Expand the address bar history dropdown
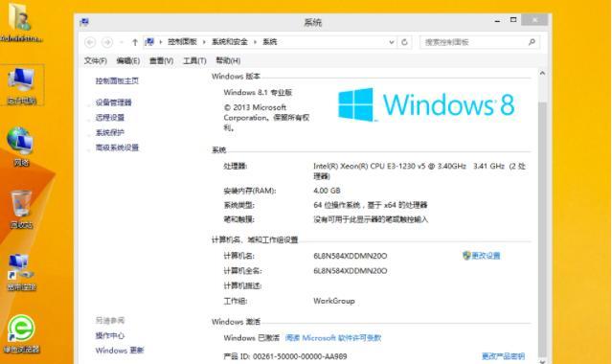Viewport: 612px width, 364px height. click(x=392, y=42)
